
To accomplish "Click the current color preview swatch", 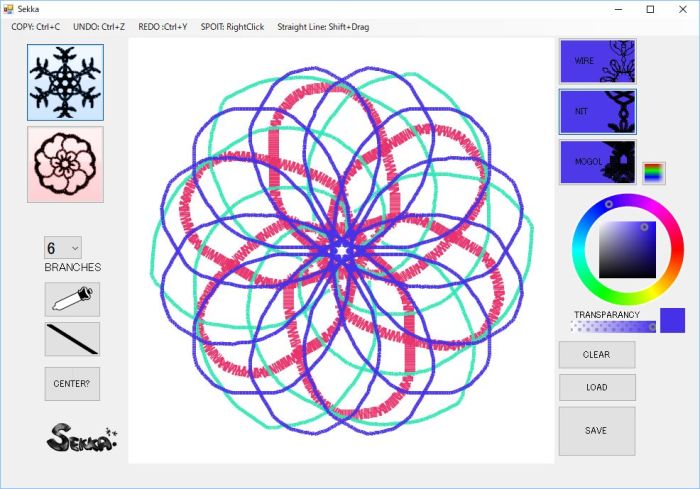I will 672,320.
